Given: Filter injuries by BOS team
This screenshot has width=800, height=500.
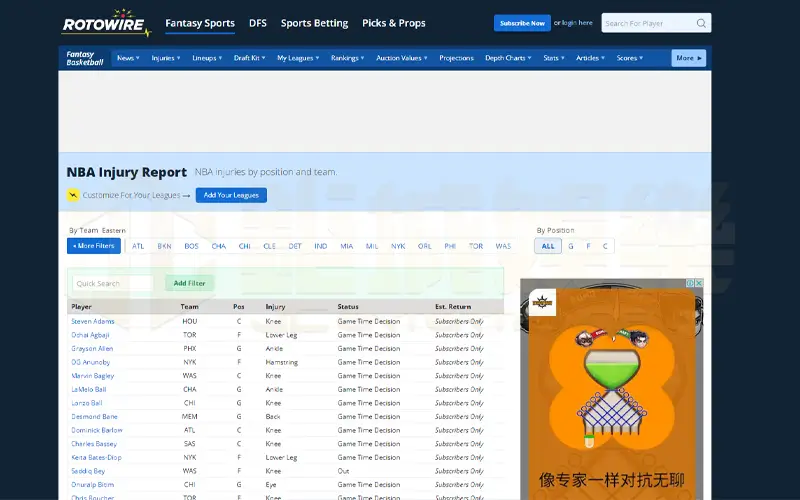Looking at the screenshot, I should (191, 246).
